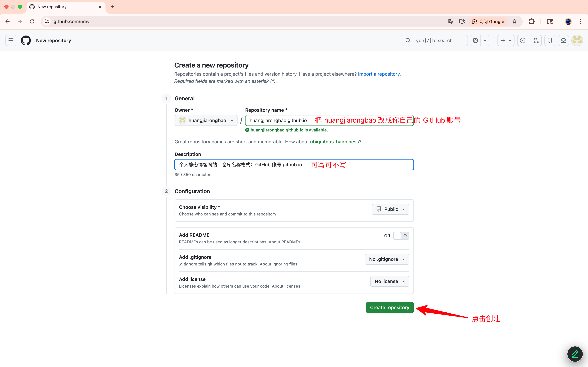The image size is (588, 367).
Task: Click the install app icon in address bar
Action: click(462, 21)
